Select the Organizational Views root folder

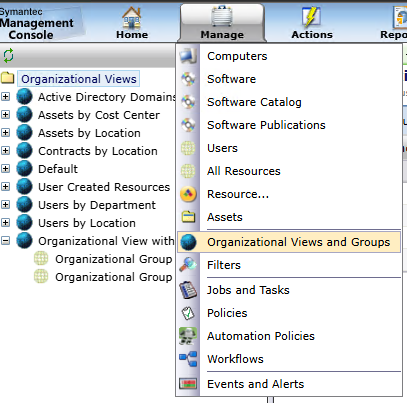point(79,79)
